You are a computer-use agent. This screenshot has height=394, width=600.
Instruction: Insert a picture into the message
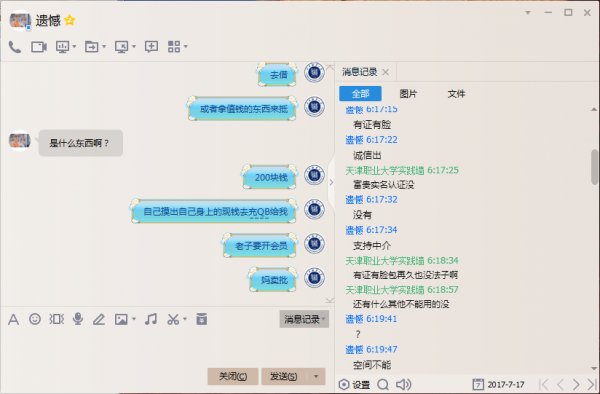[121, 319]
